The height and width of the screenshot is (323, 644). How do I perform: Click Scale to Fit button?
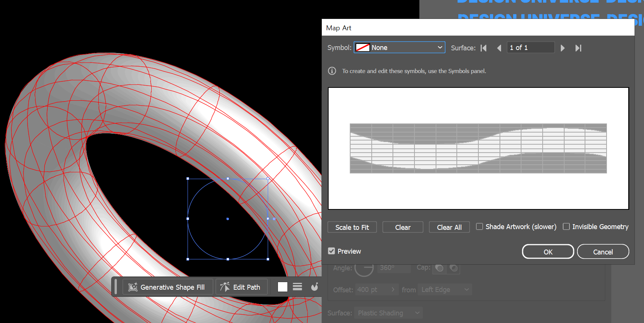[x=352, y=227]
